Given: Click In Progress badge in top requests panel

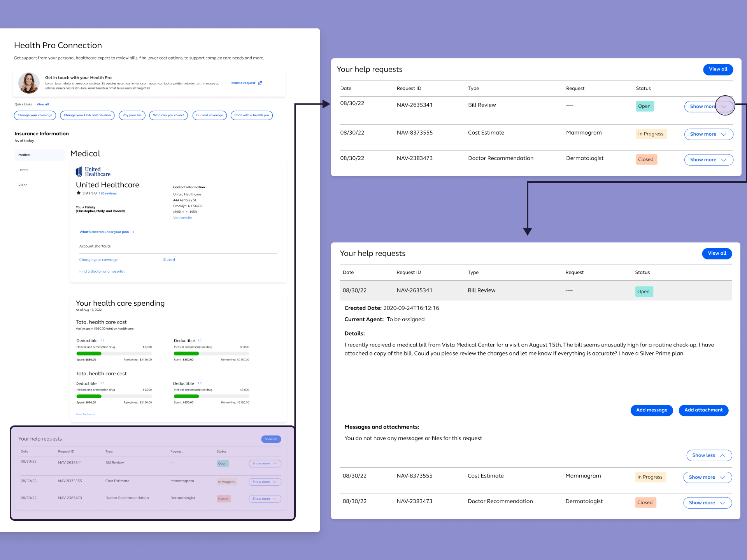Looking at the screenshot, I should coord(651,134).
